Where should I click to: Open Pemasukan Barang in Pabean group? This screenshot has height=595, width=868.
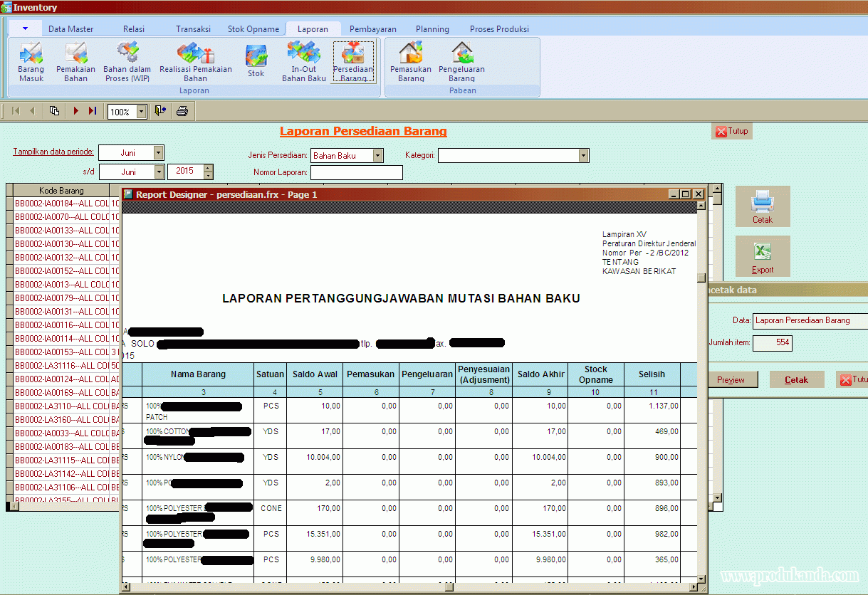pos(411,61)
